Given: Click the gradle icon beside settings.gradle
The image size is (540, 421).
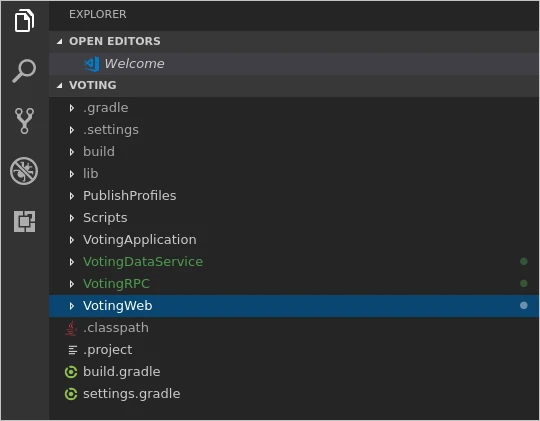Looking at the screenshot, I should pyautogui.click(x=71, y=394).
